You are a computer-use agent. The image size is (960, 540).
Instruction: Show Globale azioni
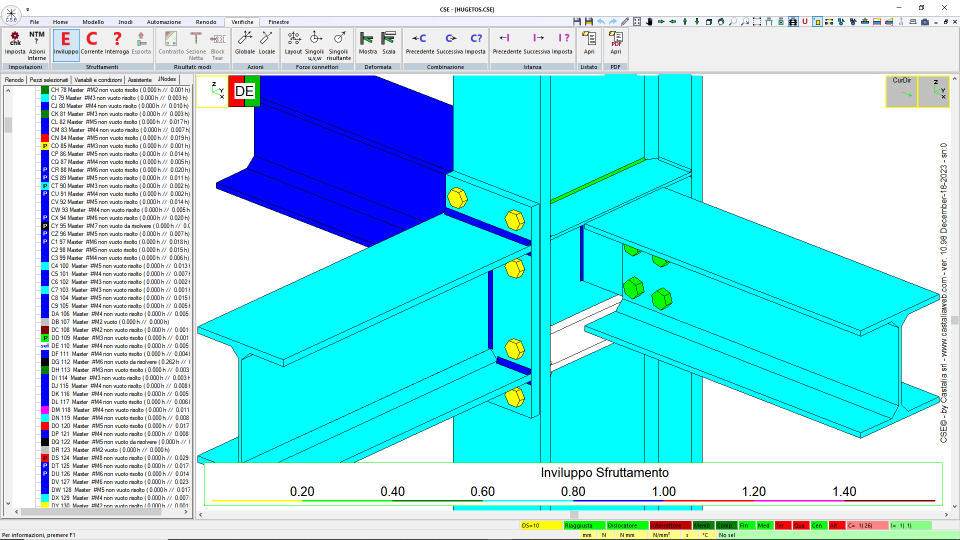point(245,43)
